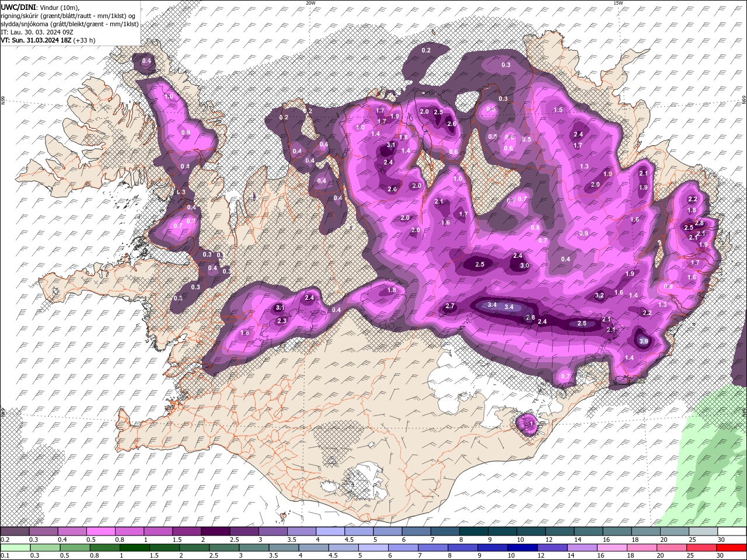This screenshot has width=747, height=560.
Task: Click the 'slydda/snjókoma' legend description line
Action: tap(69, 24)
